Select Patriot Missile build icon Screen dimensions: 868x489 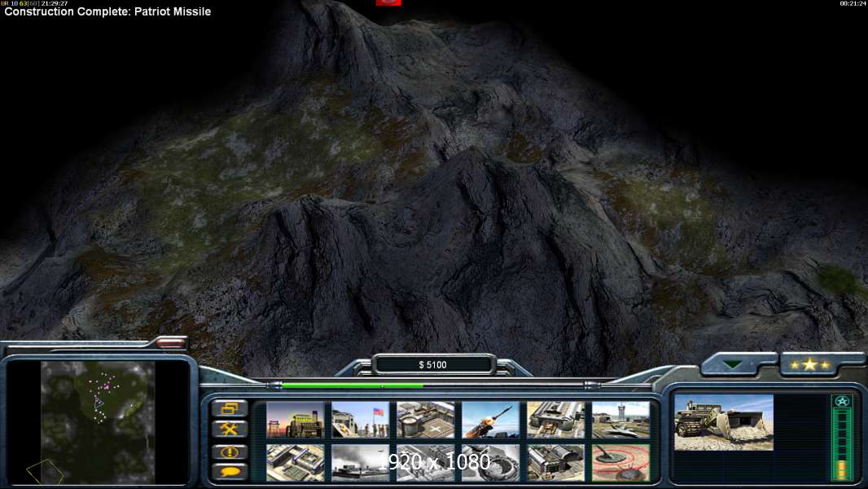click(x=490, y=420)
